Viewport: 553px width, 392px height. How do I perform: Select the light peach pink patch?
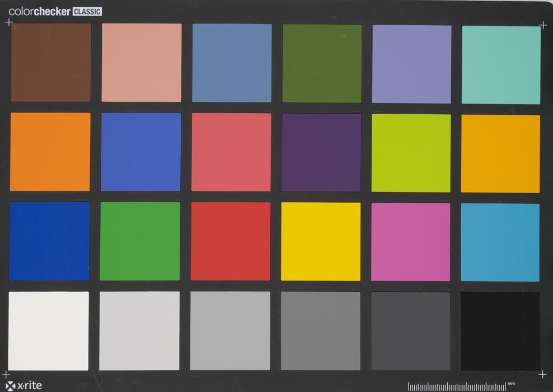(x=142, y=63)
